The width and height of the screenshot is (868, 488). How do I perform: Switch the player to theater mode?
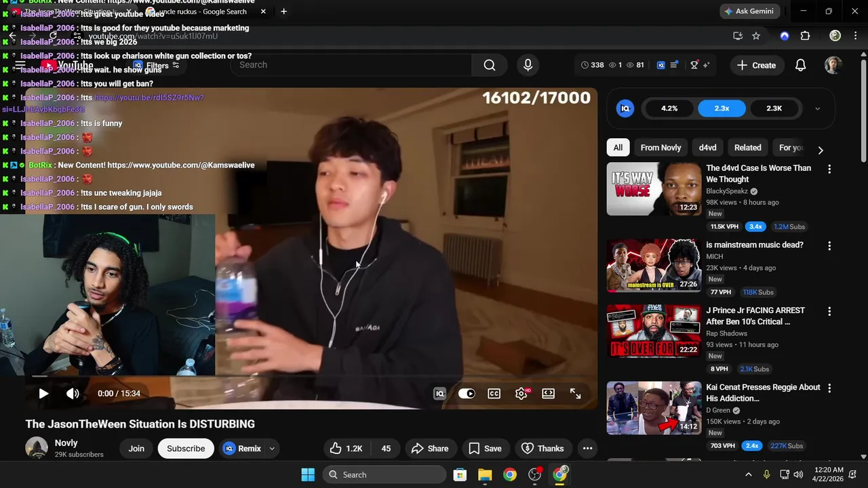click(x=548, y=393)
